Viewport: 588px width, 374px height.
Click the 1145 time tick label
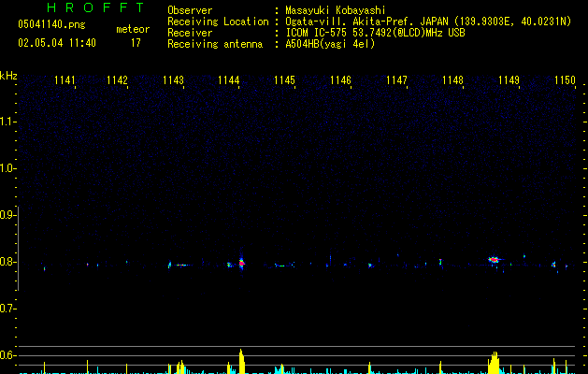(x=284, y=80)
